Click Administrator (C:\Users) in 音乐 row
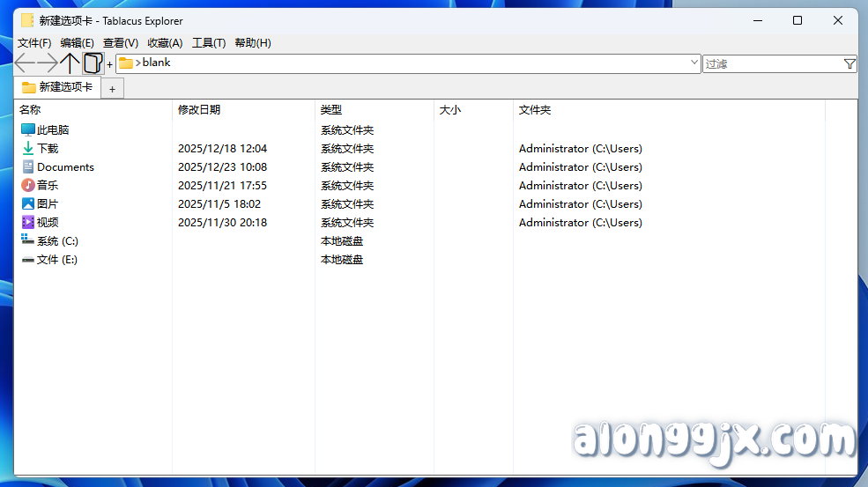Screen dimensions: 868x487 [581, 186]
